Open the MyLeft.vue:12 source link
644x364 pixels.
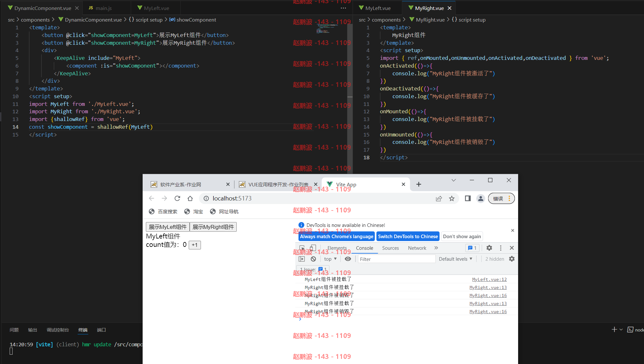point(489,279)
